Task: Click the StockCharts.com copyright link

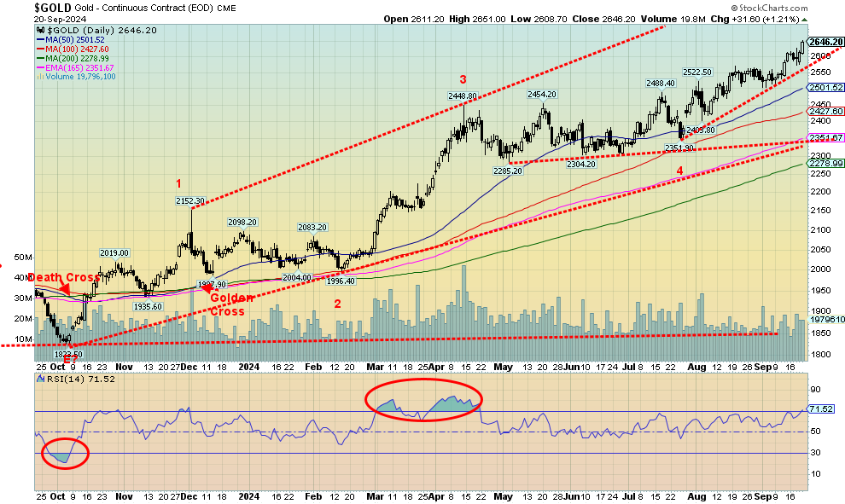Action: tap(770, 8)
